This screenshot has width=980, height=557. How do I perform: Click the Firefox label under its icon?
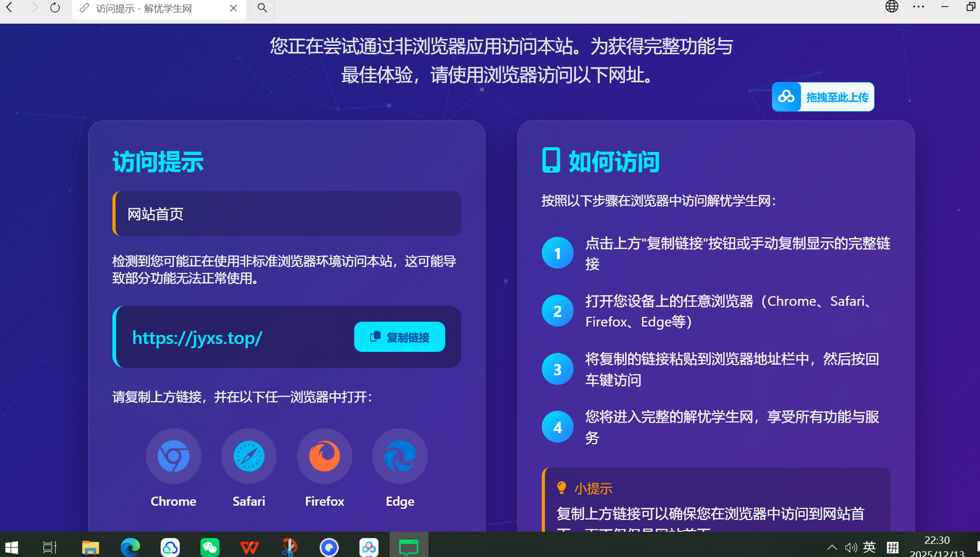pyautogui.click(x=325, y=502)
